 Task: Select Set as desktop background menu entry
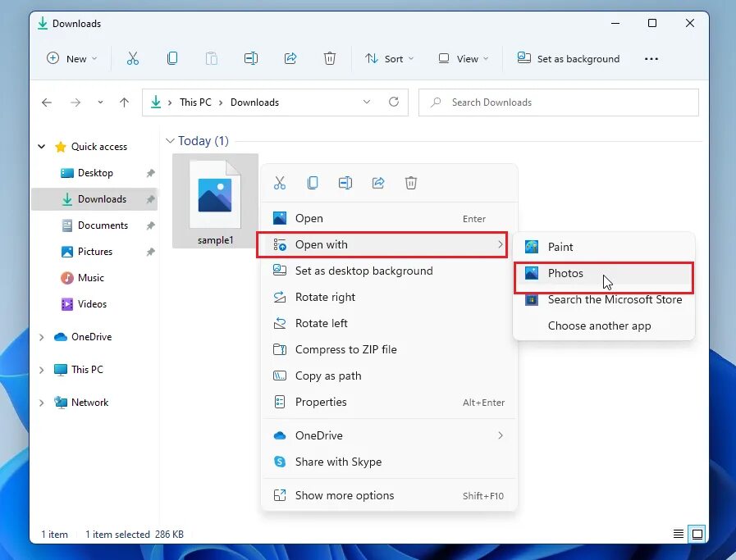tap(389, 271)
